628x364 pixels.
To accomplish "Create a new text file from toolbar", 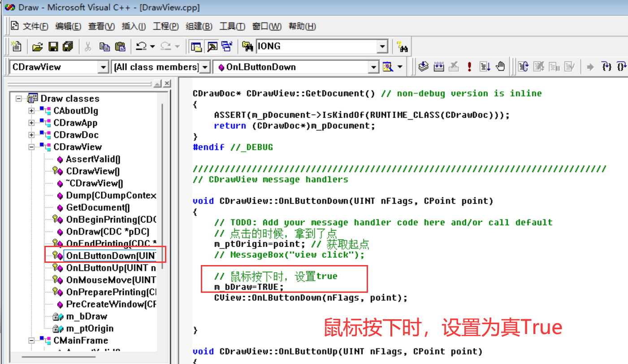I will (x=17, y=46).
